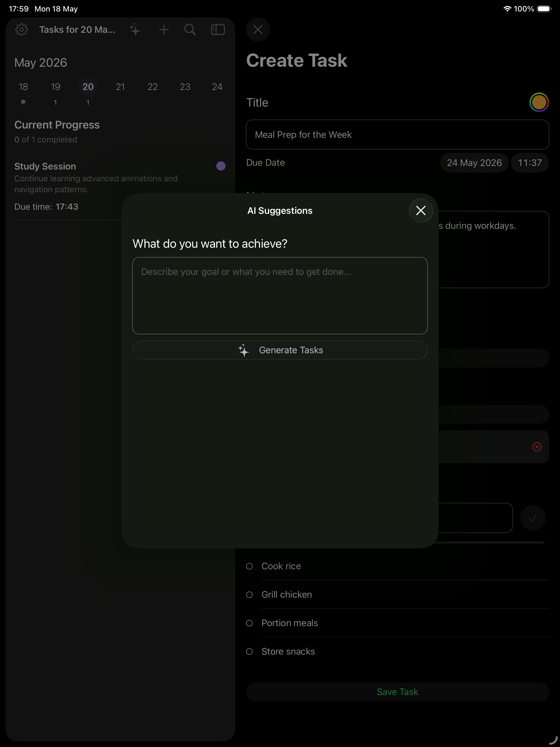Change due date 24 May 2026
Image resolution: width=560 pixels, height=747 pixels.
pyautogui.click(x=474, y=163)
